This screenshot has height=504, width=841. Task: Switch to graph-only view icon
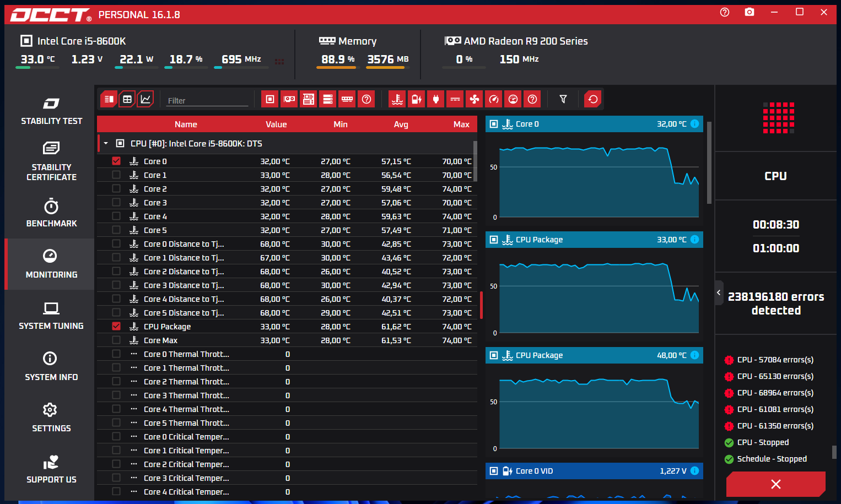coord(145,99)
